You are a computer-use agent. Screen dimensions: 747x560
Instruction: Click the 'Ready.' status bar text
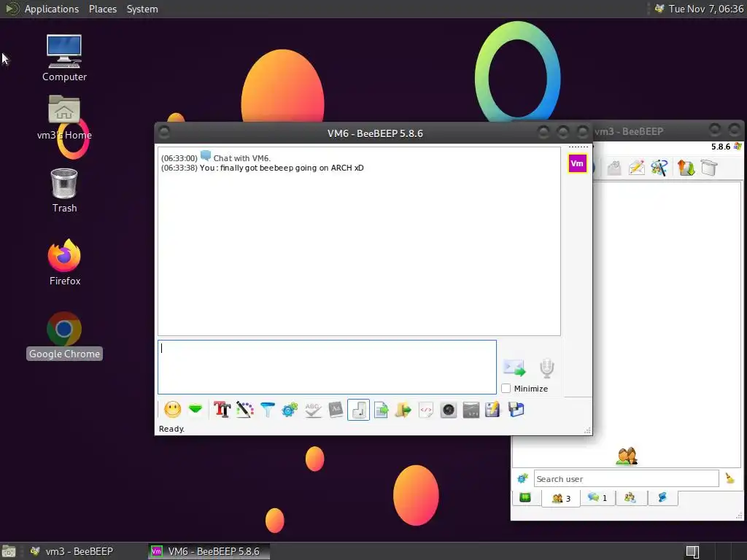point(171,429)
